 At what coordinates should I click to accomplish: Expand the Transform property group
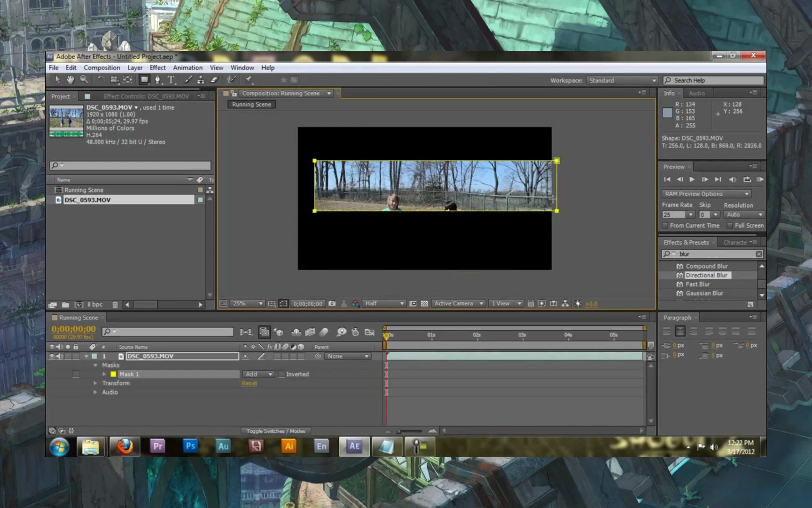tap(95, 383)
